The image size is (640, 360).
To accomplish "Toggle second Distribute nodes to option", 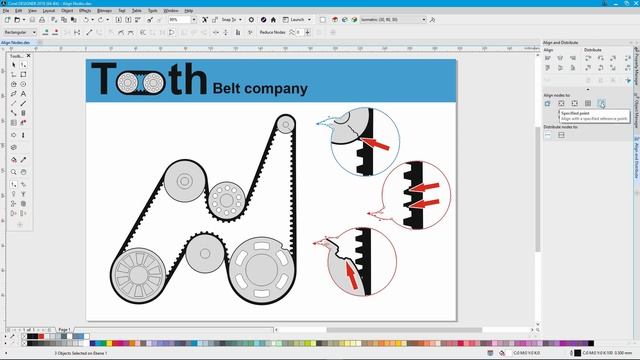I will pyautogui.click(x=561, y=135).
